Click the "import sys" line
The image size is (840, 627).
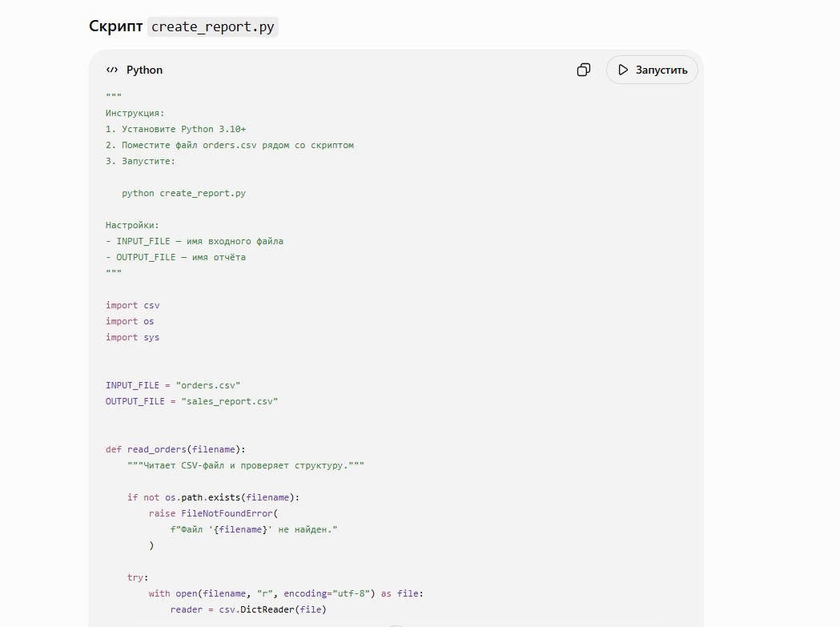click(132, 337)
